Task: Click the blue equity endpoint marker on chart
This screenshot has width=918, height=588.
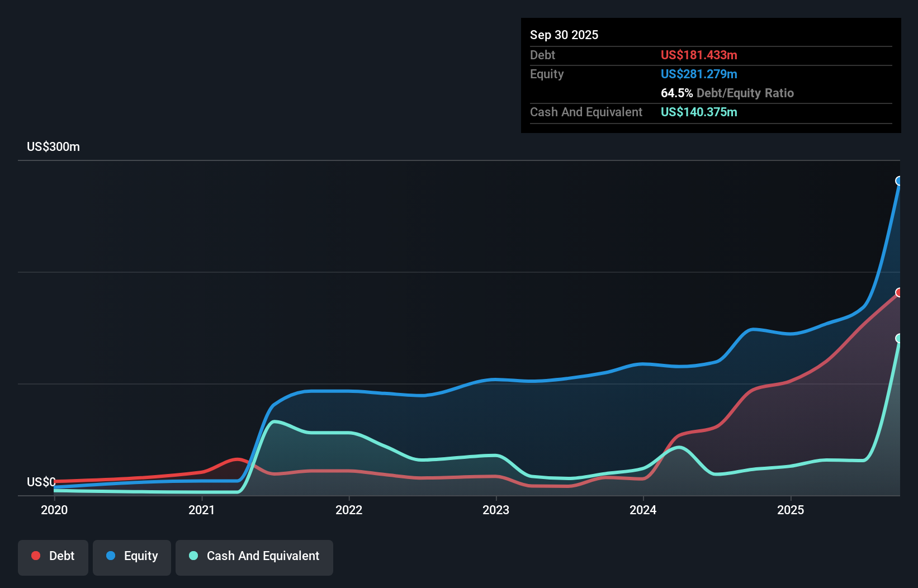Action: click(x=899, y=181)
